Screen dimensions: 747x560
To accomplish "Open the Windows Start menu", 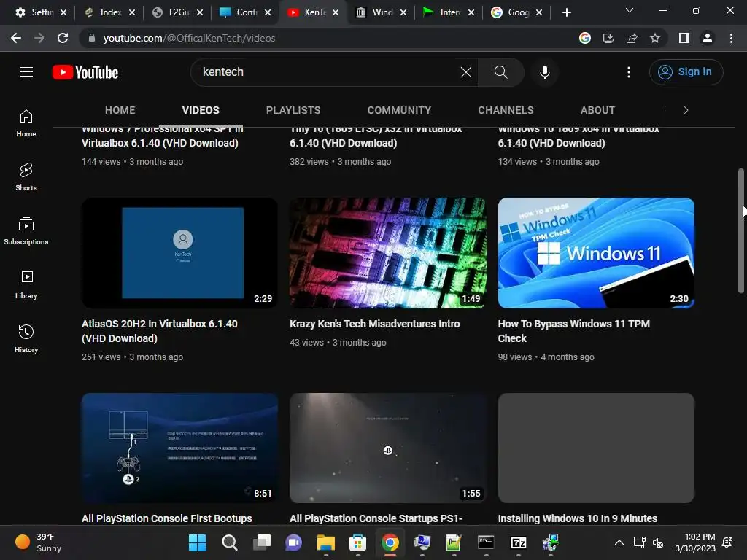I will pos(197,542).
